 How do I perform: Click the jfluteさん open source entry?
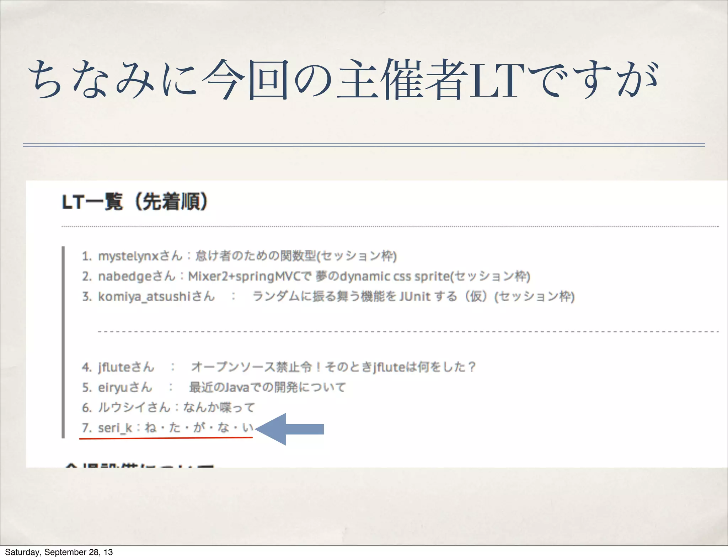click(x=279, y=367)
